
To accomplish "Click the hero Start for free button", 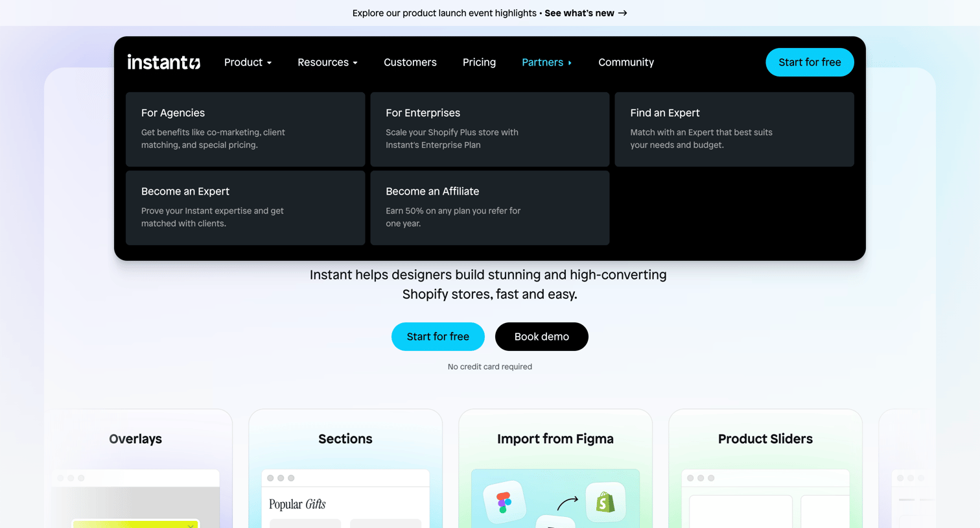I will (x=438, y=337).
